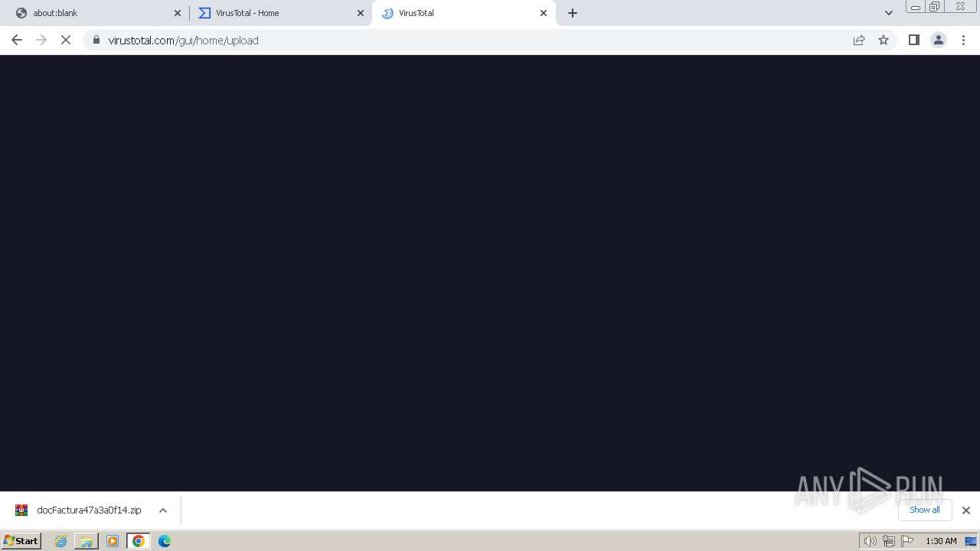The height and width of the screenshot is (551, 980).
Task: Open Chrome's three-dot menu
Action: click(964, 40)
